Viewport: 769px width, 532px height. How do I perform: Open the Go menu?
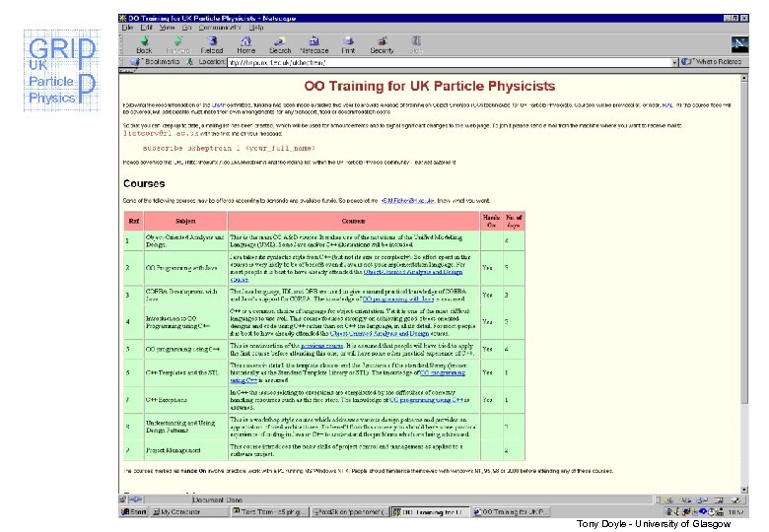(187, 28)
